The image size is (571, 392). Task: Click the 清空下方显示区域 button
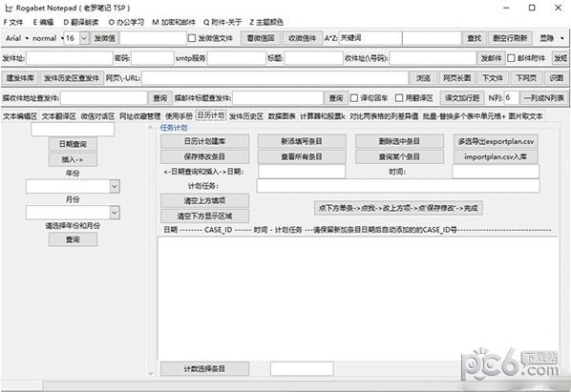pyautogui.click(x=204, y=216)
